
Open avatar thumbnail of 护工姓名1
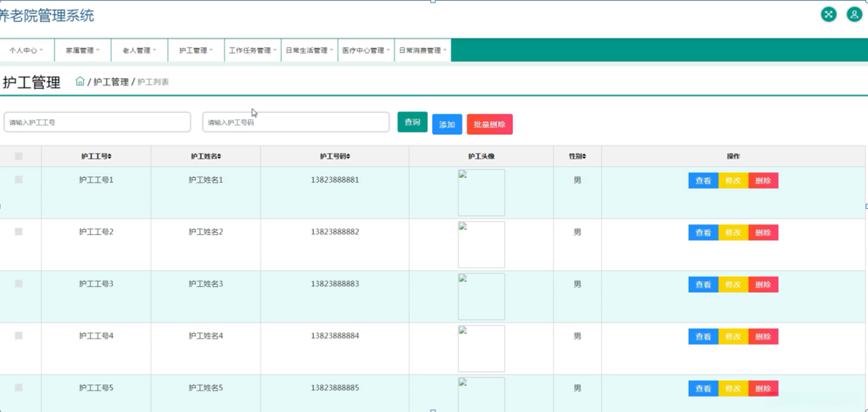coord(481,193)
